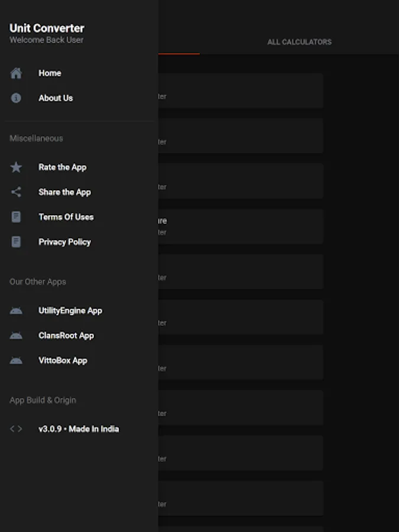Click the Privacy Policy document icon
Image resolution: width=399 pixels, height=532 pixels.
(16, 242)
